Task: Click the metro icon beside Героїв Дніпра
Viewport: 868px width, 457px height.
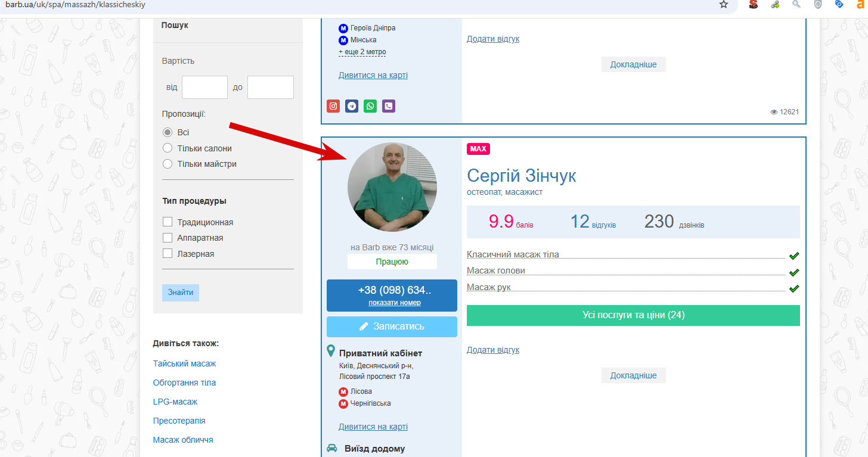Action: coord(343,29)
